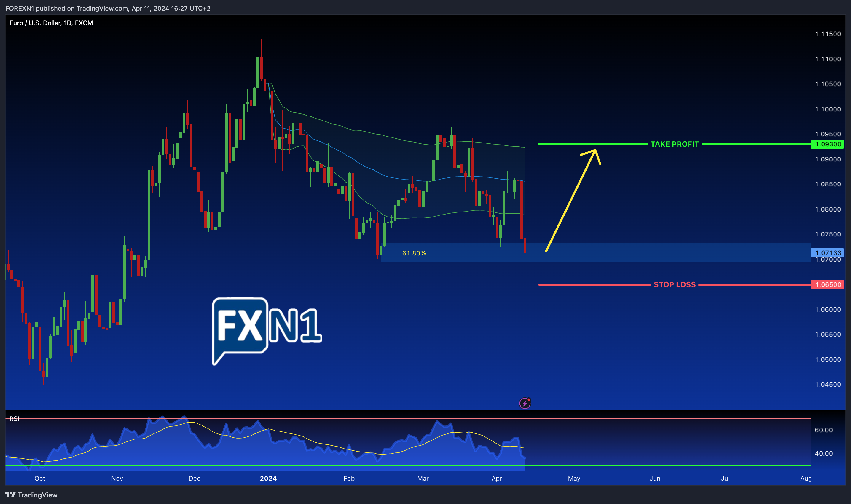The height and width of the screenshot is (504, 851).
Task: Click the blue 1.07133 current price tag
Action: click(x=828, y=253)
